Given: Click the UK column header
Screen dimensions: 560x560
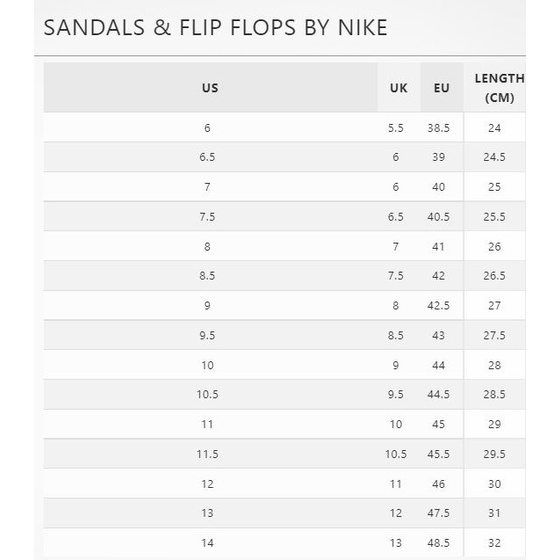Looking at the screenshot, I should click(x=399, y=88).
